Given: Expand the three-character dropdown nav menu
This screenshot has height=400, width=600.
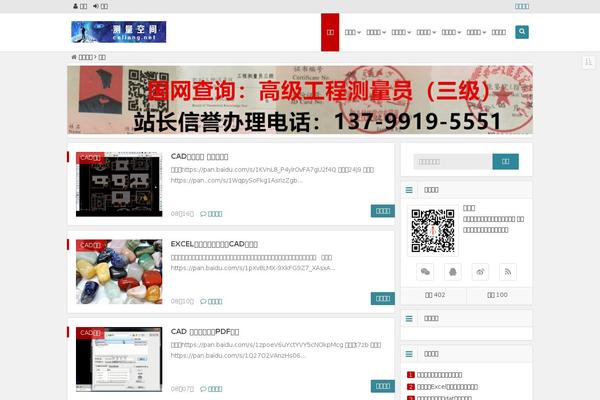Looking at the screenshot, I should click(352, 33).
